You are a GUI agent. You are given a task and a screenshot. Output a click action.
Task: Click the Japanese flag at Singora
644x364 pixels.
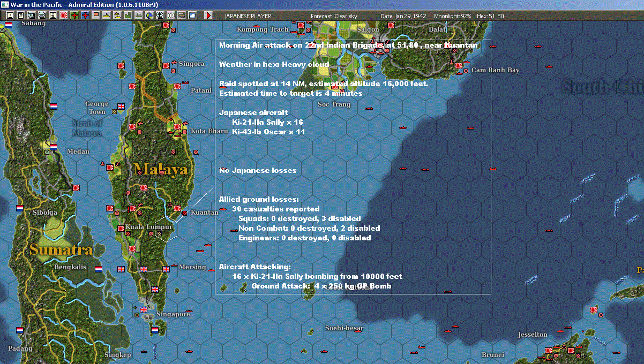tap(166, 65)
